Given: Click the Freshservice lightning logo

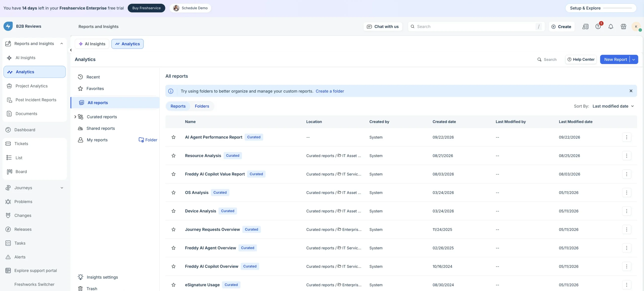Looking at the screenshot, I should coord(8,26).
